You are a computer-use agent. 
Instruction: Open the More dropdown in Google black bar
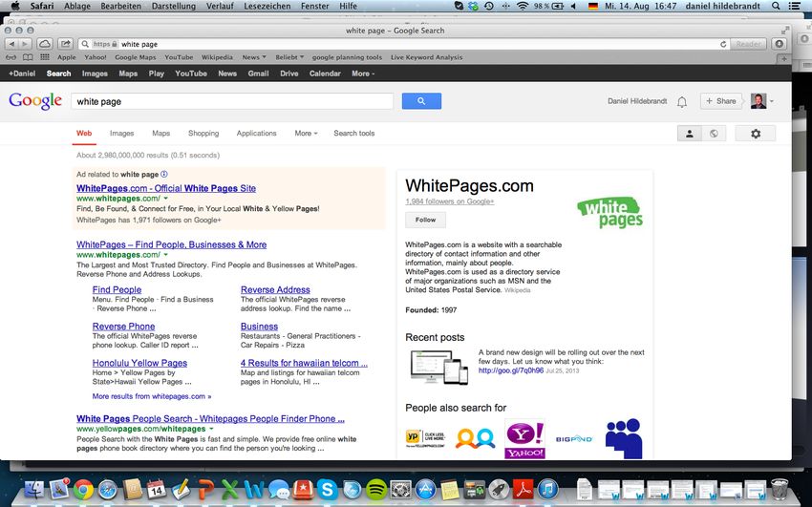(363, 74)
